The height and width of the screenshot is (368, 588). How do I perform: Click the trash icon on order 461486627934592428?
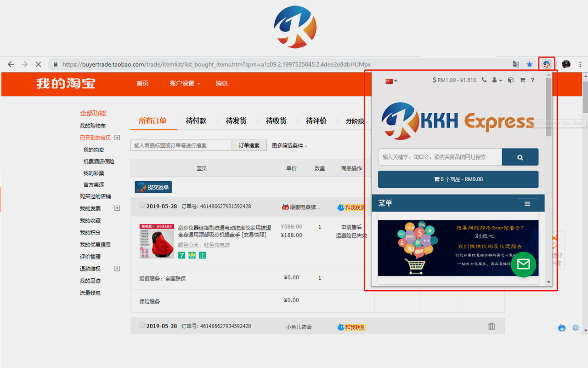point(492,326)
